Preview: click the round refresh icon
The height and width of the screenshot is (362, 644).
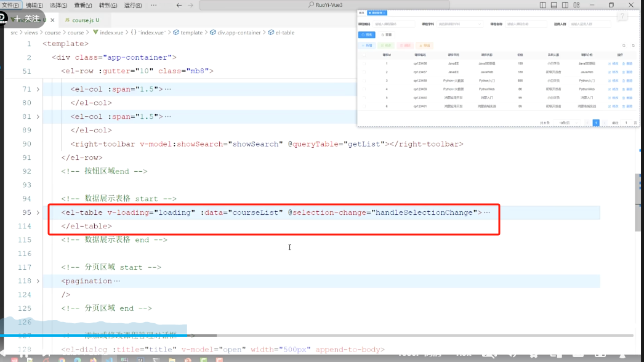634,46
